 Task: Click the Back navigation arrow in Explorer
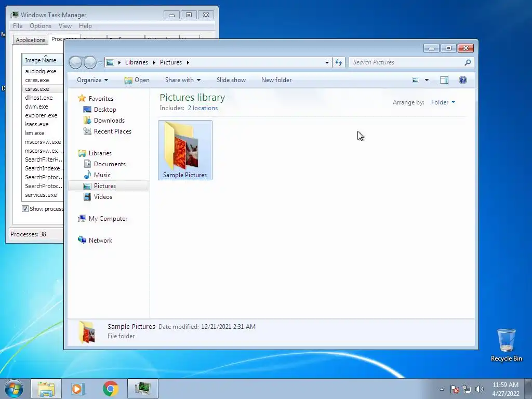(76, 62)
